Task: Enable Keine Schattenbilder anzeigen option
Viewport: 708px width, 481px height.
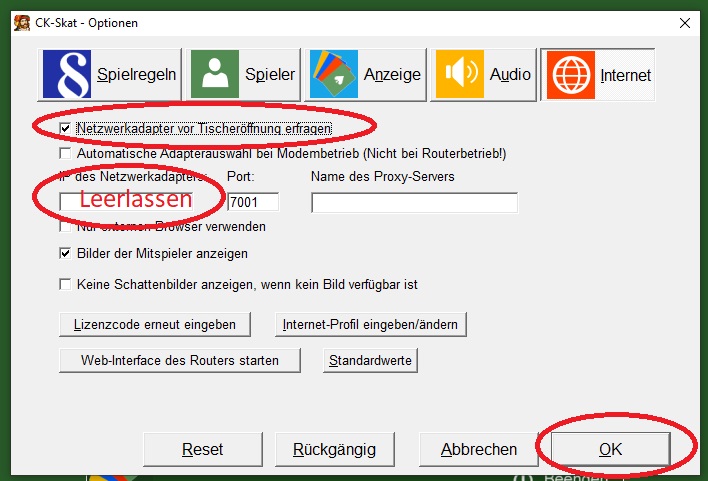Action: pyautogui.click(x=66, y=284)
